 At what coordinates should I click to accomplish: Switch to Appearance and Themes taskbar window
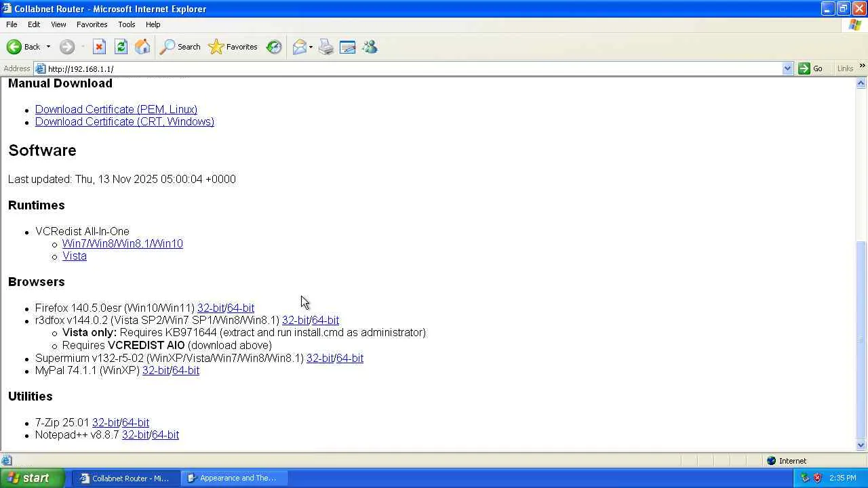[x=235, y=478]
